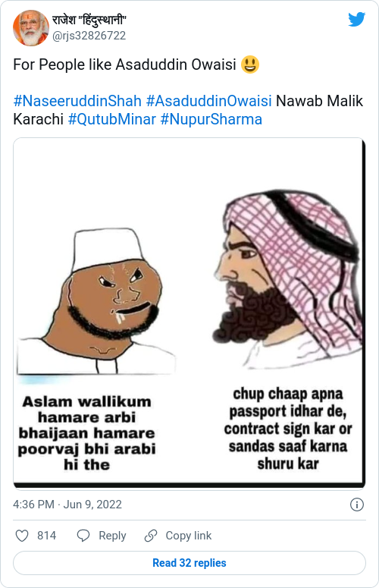
Task: Click the 814 likes count
Action: [x=46, y=536]
